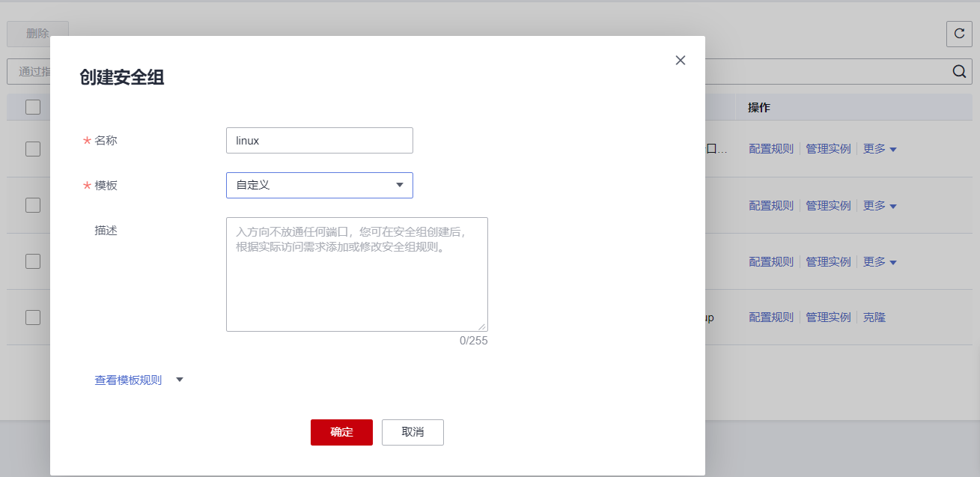Click the 管理实例 link in the second row
Viewport: 980px width, 477px height.
[828, 205]
